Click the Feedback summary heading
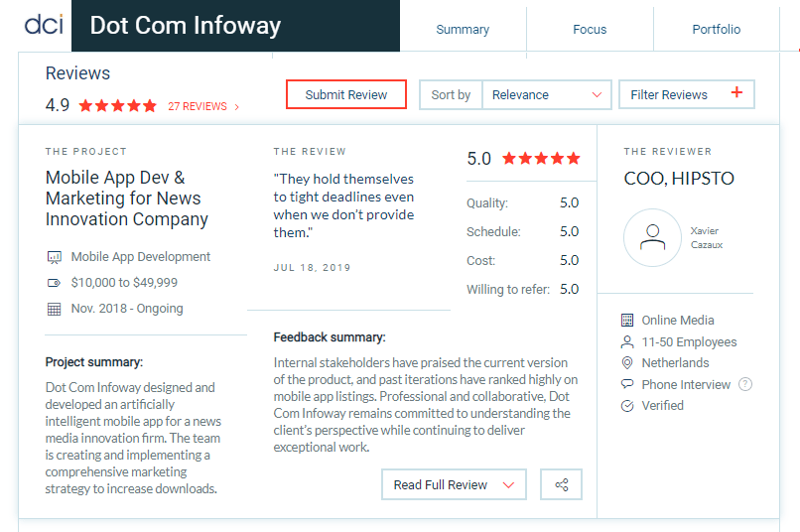This screenshot has width=800, height=532. pyautogui.click(x=330, y=337)
